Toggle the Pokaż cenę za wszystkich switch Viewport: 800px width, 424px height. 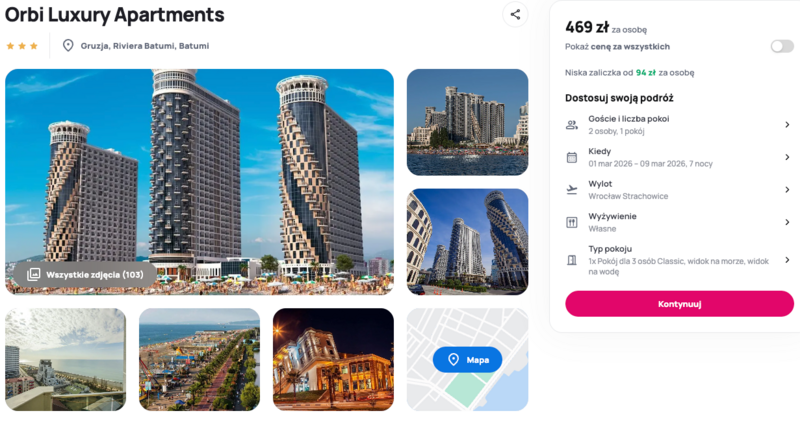click(782, 46)
